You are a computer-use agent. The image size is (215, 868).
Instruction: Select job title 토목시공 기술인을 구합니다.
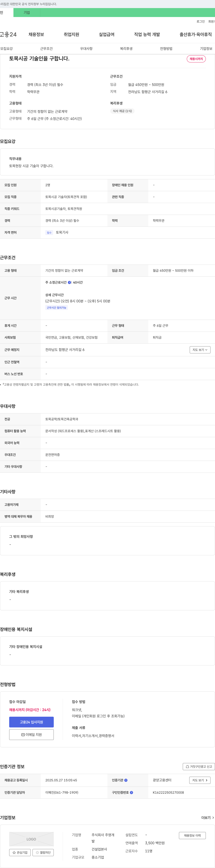pyautogui.click(x=39, y=59)
